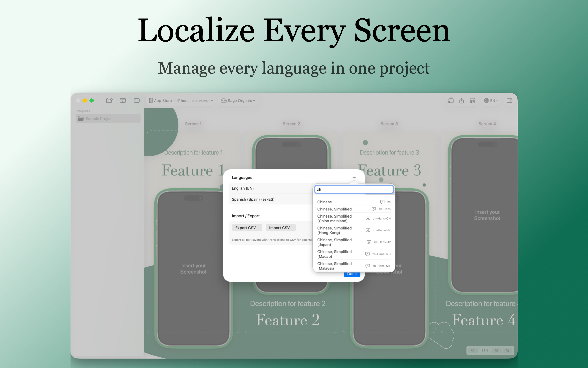Viewport: 588px width, 368px height.
Task: Toggle the right inspector panel icon
Action: 510,101
